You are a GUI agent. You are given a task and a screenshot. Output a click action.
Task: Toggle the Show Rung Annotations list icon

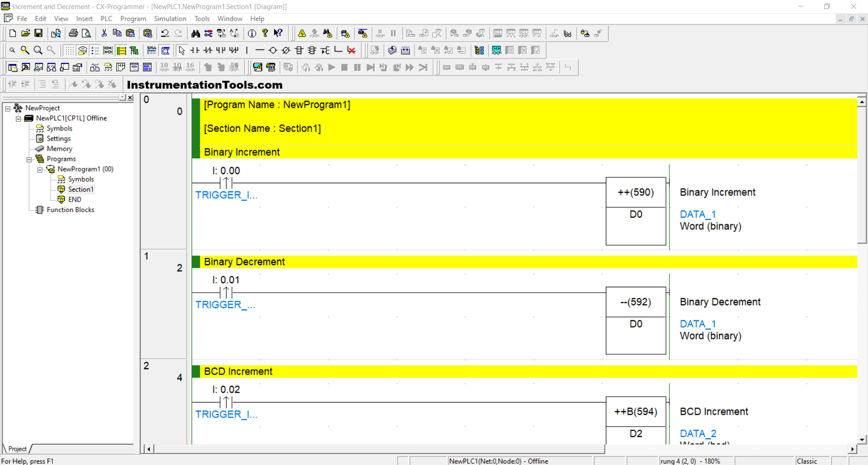[x=95, y=50]
